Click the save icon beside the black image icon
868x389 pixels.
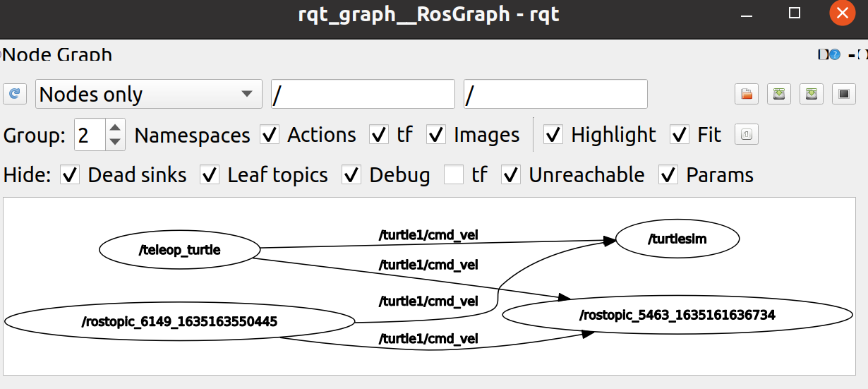click(x=812, y=93)
